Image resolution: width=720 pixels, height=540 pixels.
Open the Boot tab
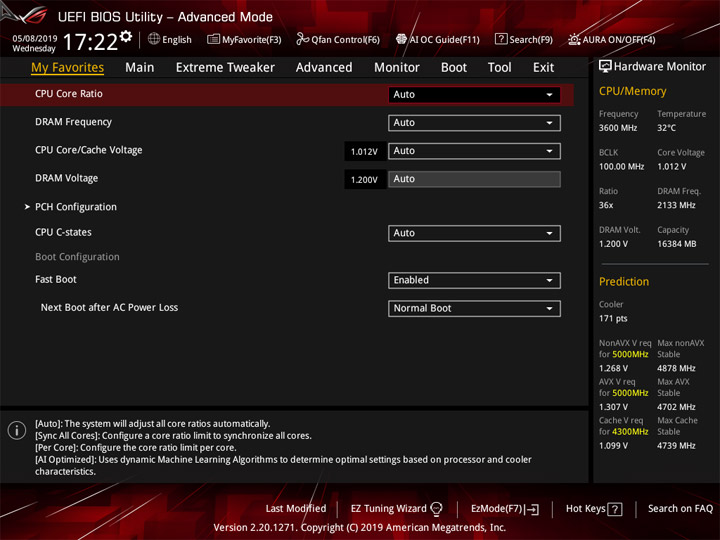pos(454,68)
